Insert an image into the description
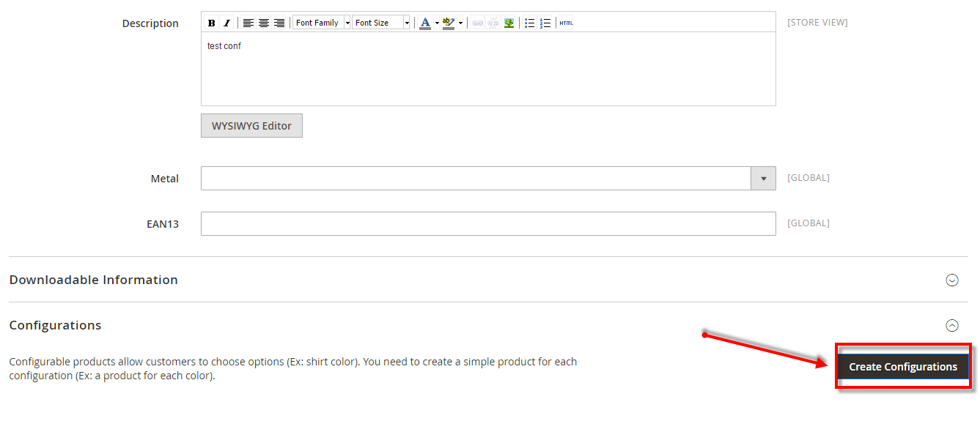Viewport: 980px width, 432px height. 509,23
